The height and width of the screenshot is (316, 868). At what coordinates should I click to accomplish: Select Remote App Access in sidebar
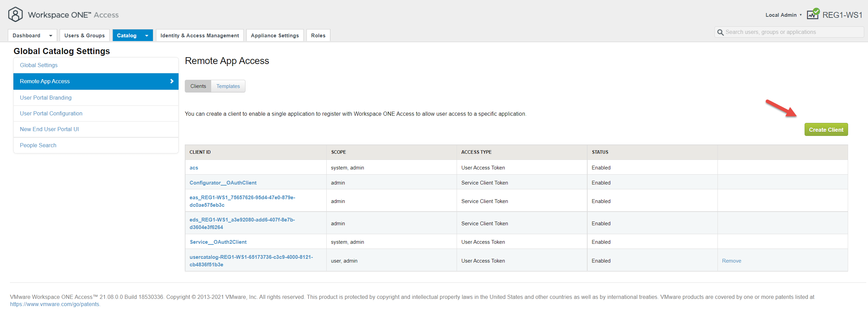[96, 81]
